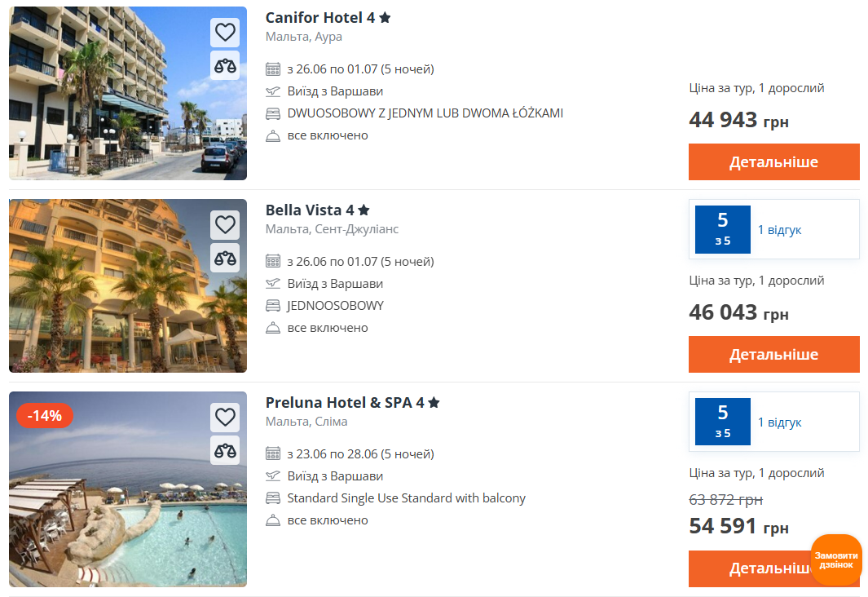Open the Canifor Hotel photo thumbnail
The image size is (868, 597).
(x=128, y=93)
